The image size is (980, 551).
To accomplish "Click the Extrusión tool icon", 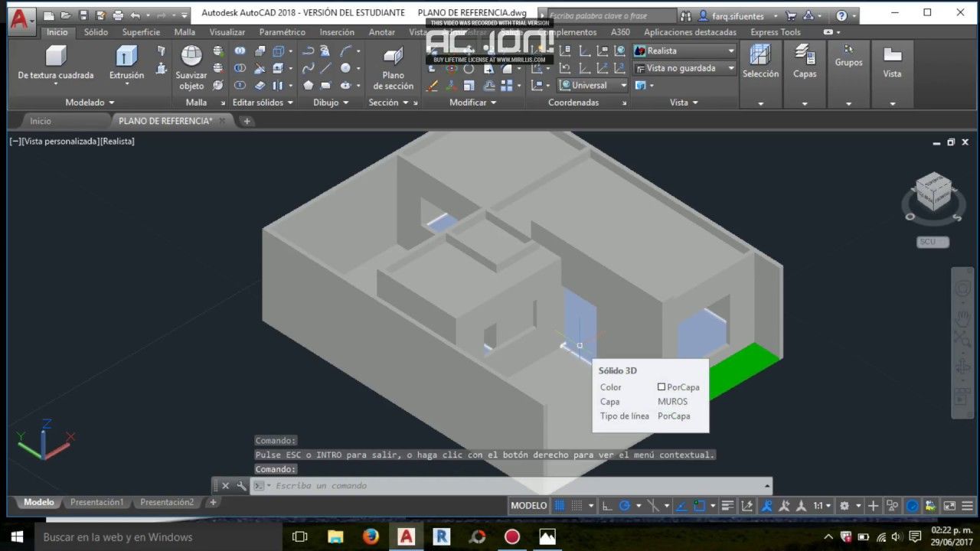I will (126, 57).
